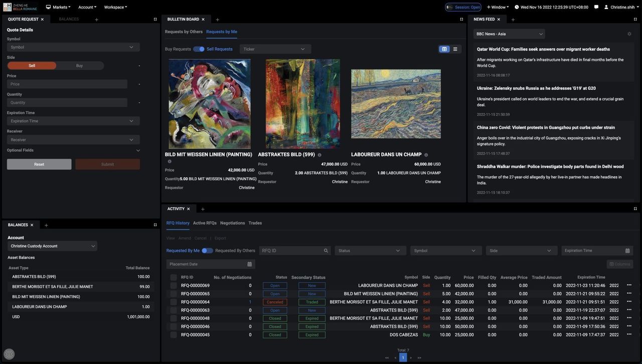
Task: Switch to Requests by Others tab
Action: coord(184,32)
